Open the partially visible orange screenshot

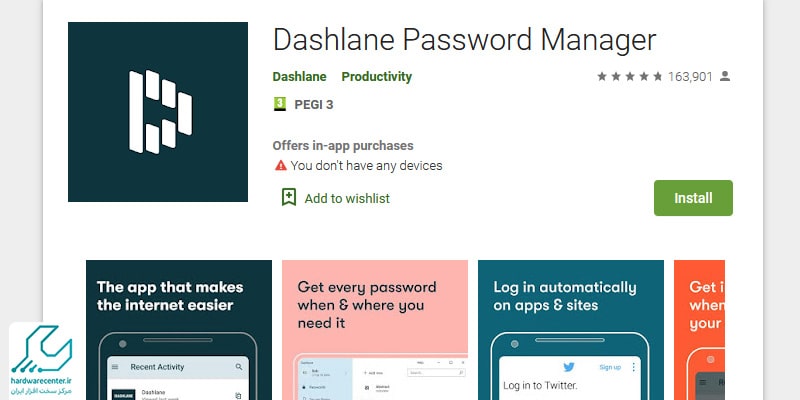[x=699, y=330]
